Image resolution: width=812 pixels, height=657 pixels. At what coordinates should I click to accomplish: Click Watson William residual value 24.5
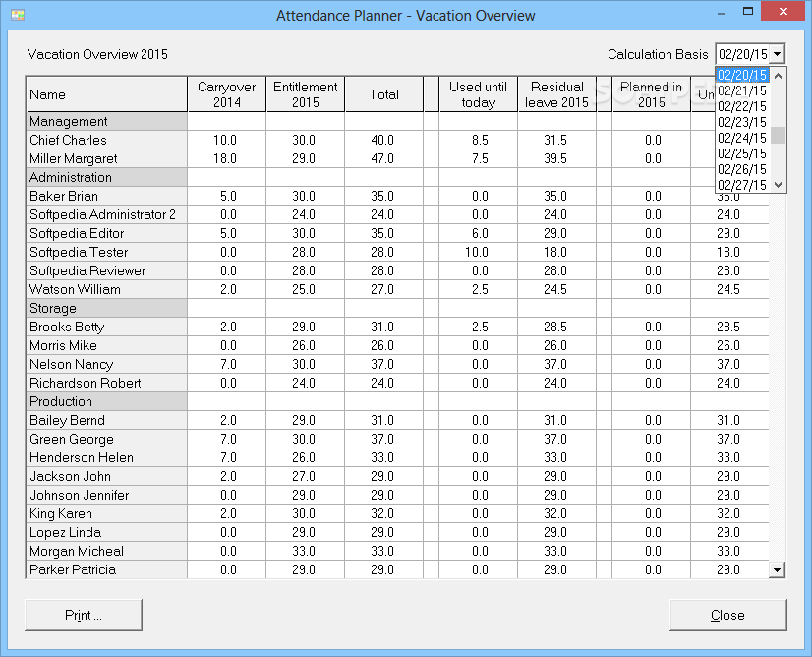pos(555,289)
